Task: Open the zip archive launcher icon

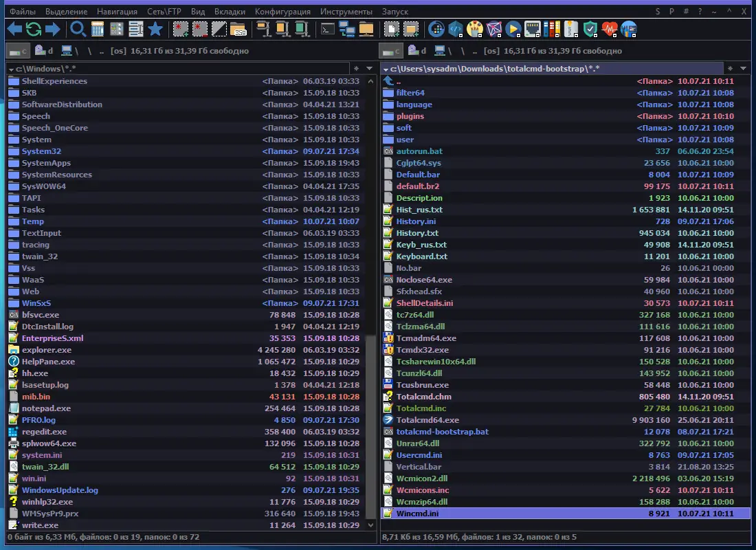Action: pyautogui.click(x=571, y=30)
